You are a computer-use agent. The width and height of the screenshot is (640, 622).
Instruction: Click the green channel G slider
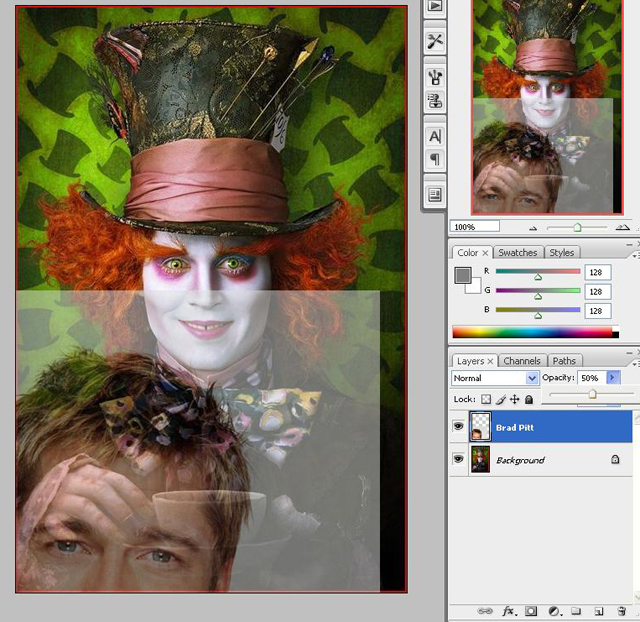[538, 291]
